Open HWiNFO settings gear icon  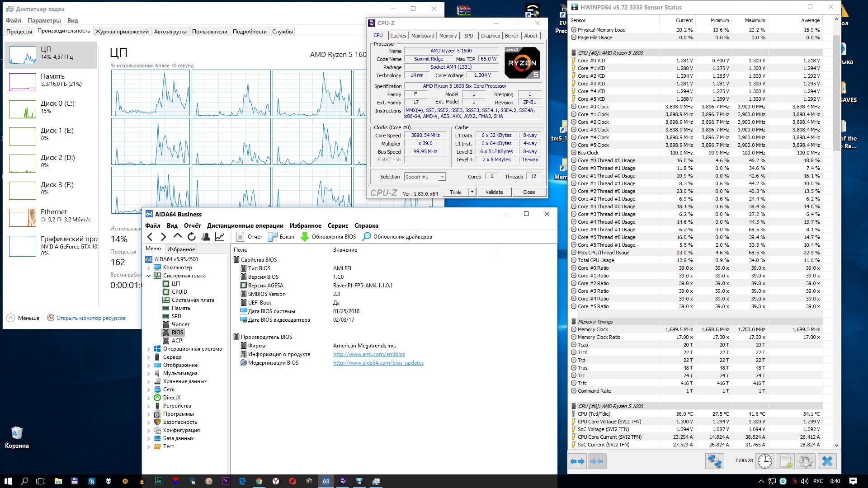click(x=806, y=461)
